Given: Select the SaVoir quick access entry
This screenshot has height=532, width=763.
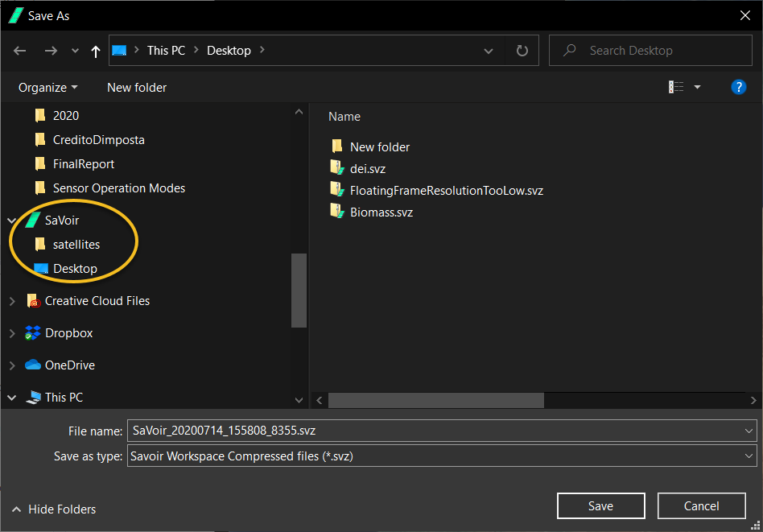Looking at the screenshot, I should [x=61, y=220].
